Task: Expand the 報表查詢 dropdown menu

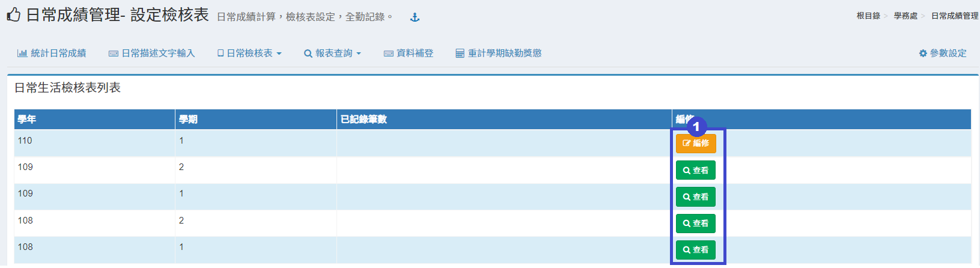Action: coord(332,53)
